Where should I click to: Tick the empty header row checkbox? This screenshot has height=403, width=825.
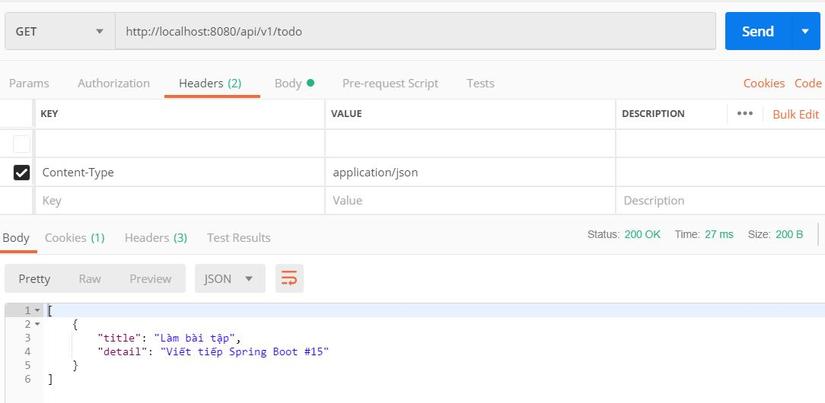21,144
